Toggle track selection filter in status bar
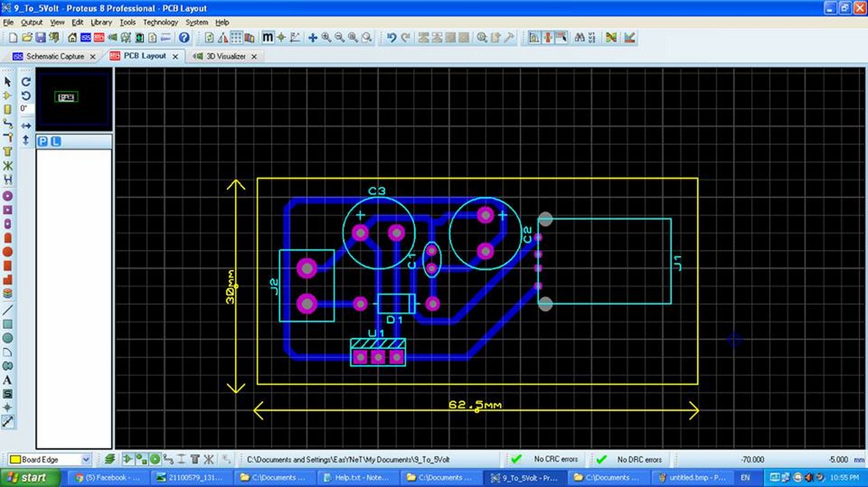Viewport: 868px width, 487px height. pos(168,459)
